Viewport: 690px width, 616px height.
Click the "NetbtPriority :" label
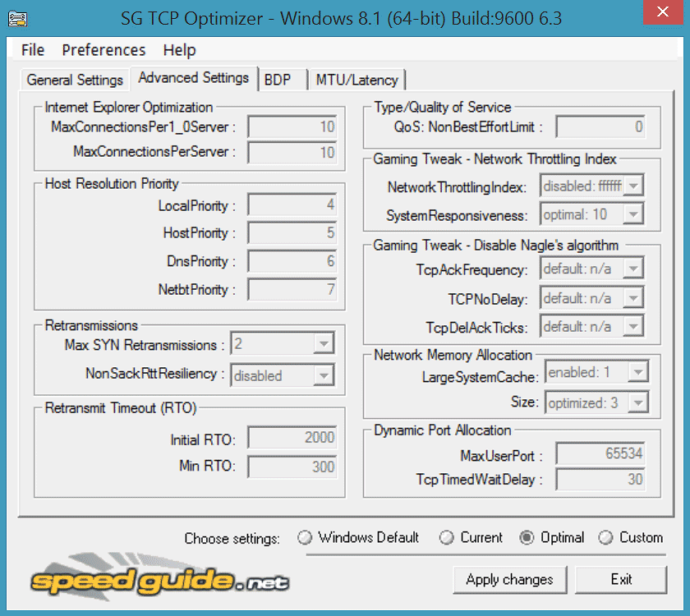tap(197, 289)
